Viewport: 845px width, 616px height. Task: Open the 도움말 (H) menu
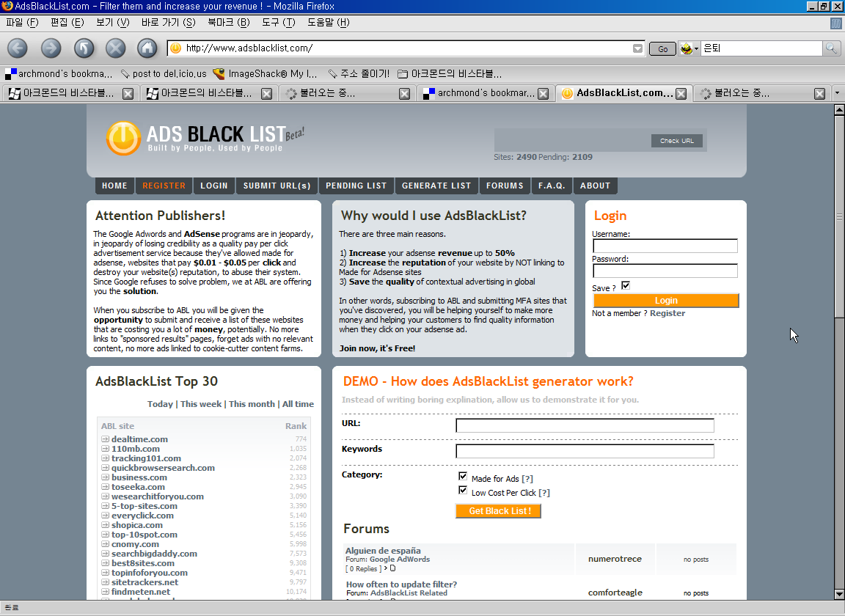click(x=328, y=23)
